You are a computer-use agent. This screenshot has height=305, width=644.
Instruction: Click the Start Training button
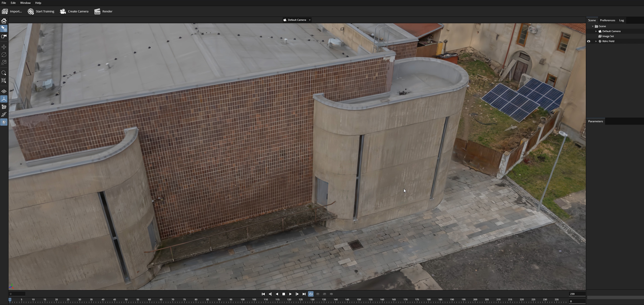pos(41,11)
